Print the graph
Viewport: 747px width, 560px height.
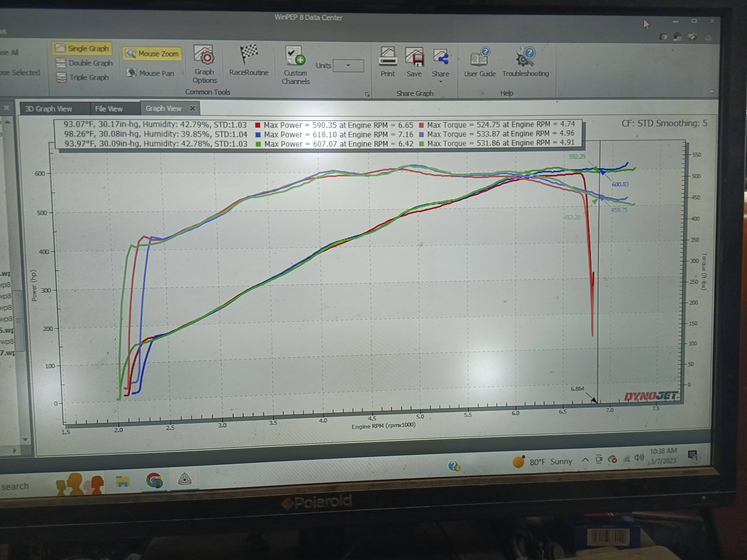click(388, 62)
